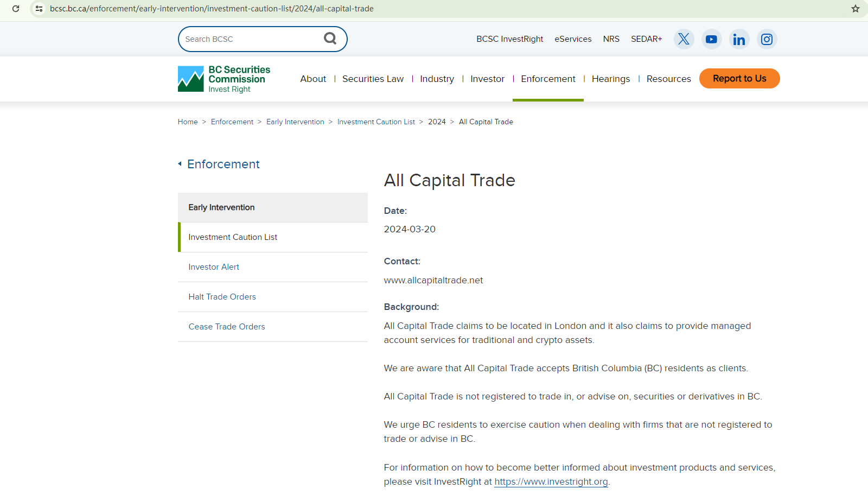Collapse sidebar via Enforcement back arrow
Screen dimensions: 868x495
[180, 164]
